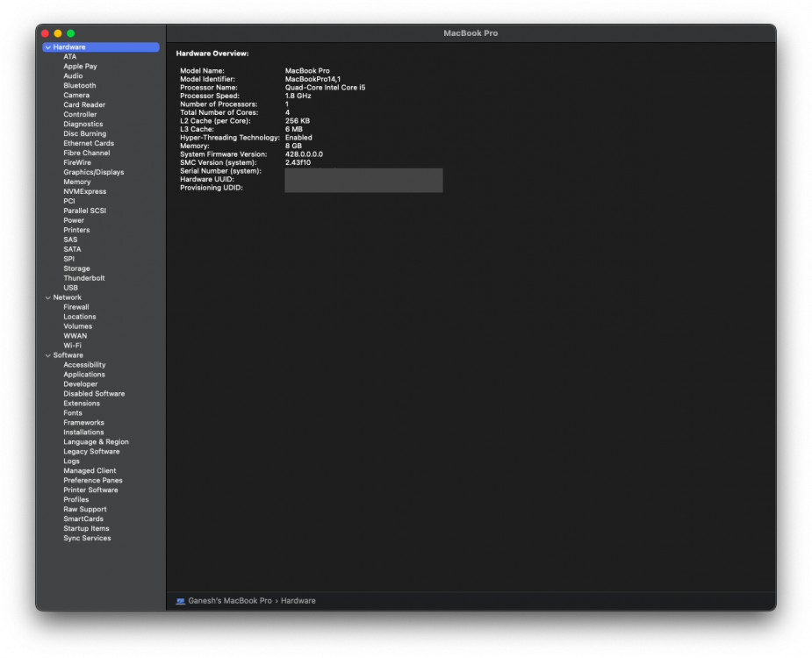Select FireWire in the sidebar
The image size is (812, 658).
point(77,162)
